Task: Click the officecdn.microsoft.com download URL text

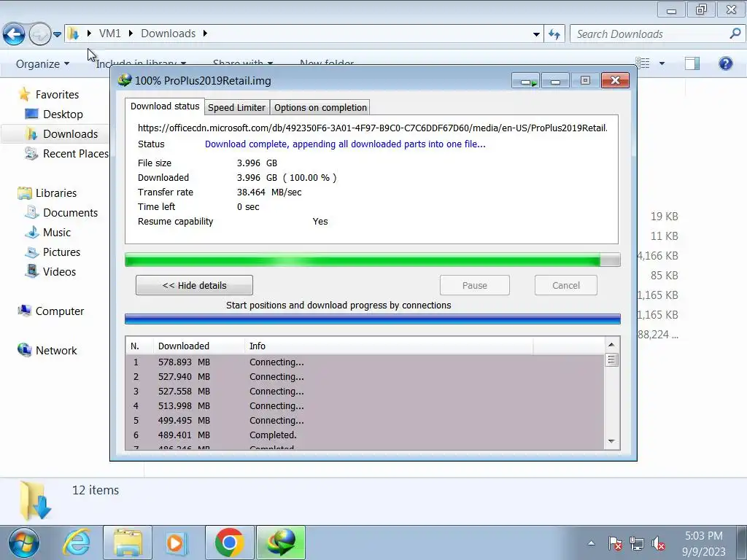Action: click(373, 128)
